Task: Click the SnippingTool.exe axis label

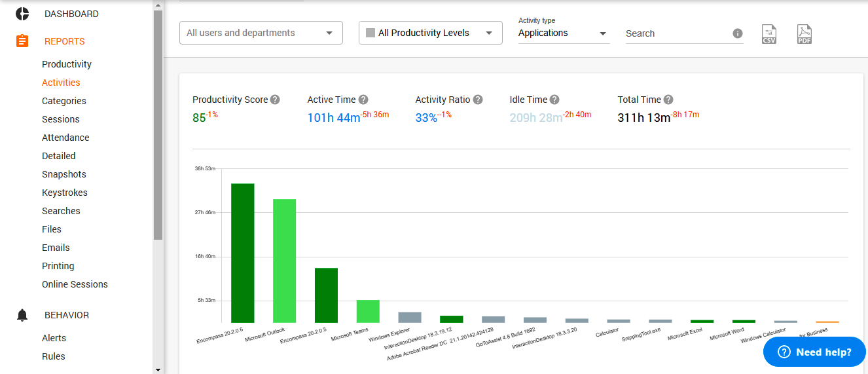Action: (641, 335)
